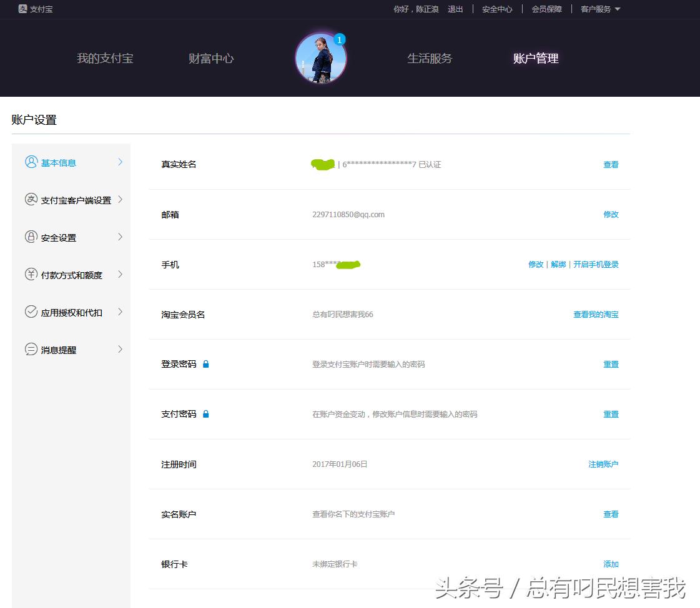Expand the 消息提醒 section chevron
The height and width of the screenshot is (608, 700).
coord(120,349)
